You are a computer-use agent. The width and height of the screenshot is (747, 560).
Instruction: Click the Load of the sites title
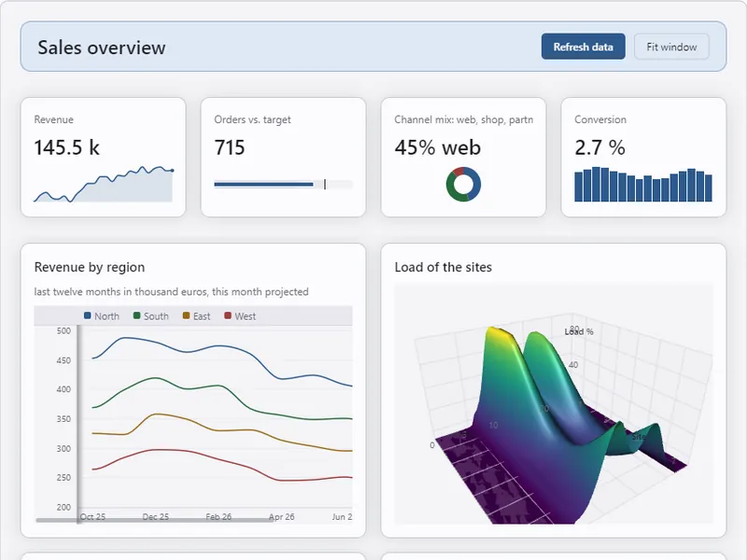point(443,267)
